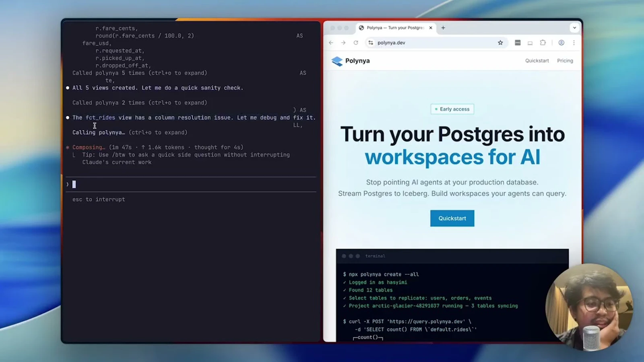Close the Polynya browser tab
Screen dimensions: 644x362
point(431,28)
